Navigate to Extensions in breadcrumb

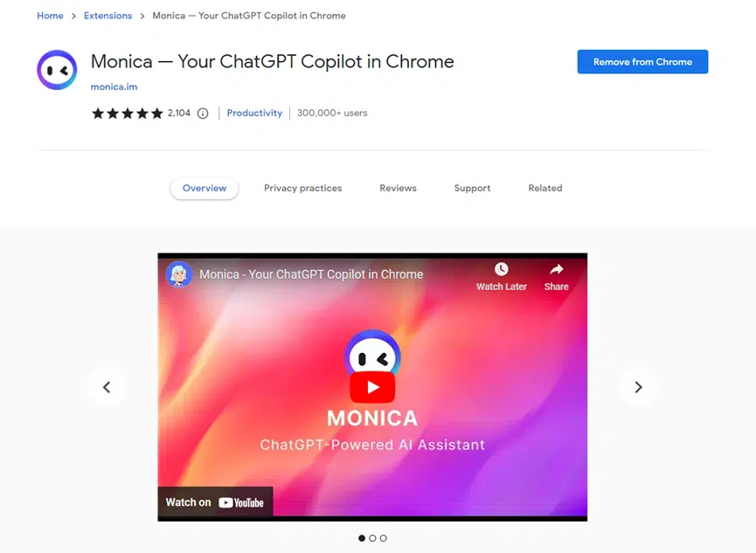[108, 16]
